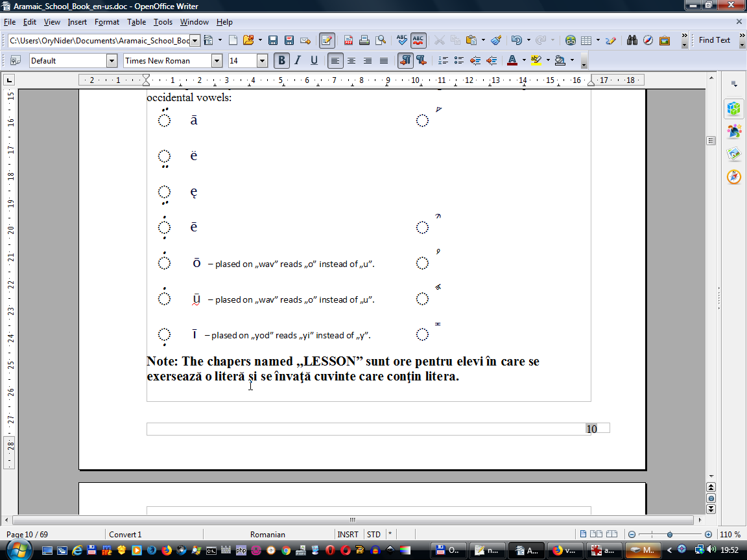Click the Export as PDF icon

tap(349, 40)
